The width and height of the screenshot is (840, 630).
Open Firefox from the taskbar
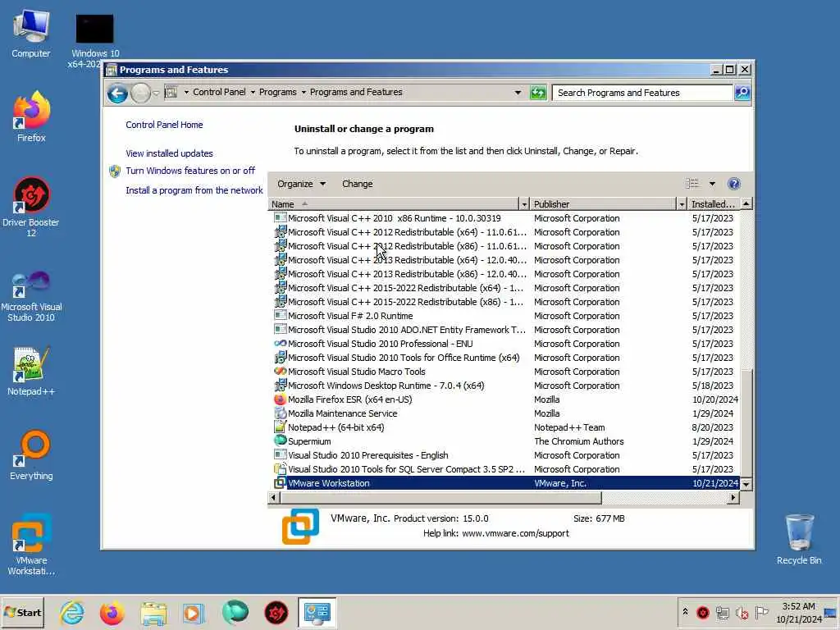[x=112, y=612]
